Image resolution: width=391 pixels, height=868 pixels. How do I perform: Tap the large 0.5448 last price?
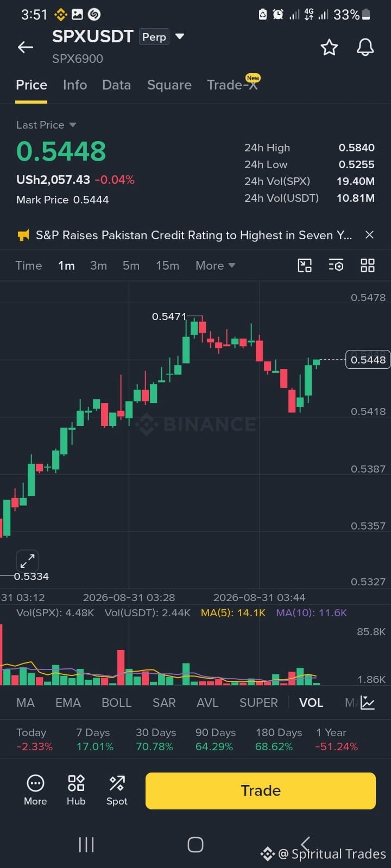click(x=61, y=151)
